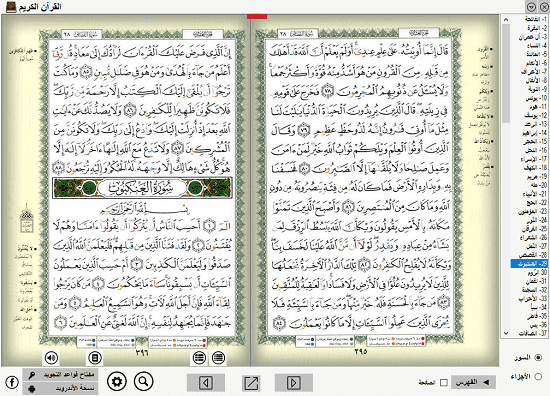Select surah 37- الصافات in the list

[x=534, y=333]
